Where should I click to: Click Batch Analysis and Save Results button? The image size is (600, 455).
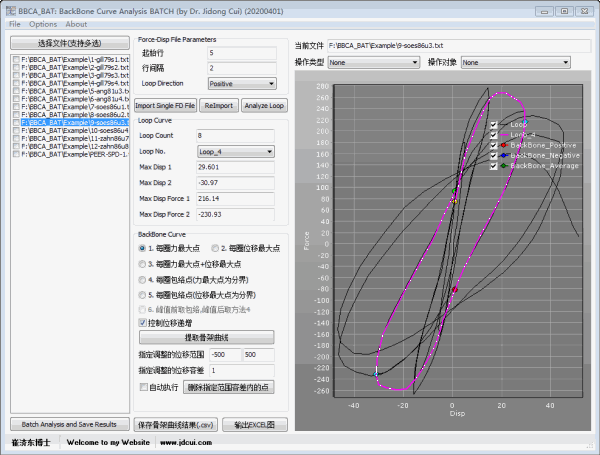click(70, 424)
